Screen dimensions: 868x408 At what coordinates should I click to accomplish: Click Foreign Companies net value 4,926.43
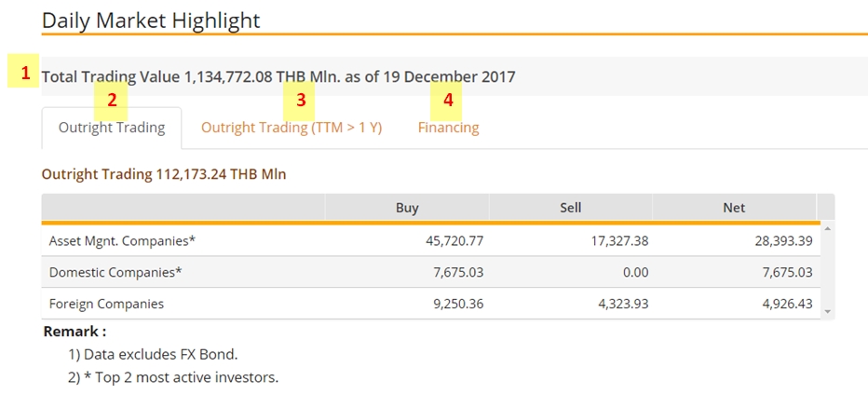click(783, 304)
